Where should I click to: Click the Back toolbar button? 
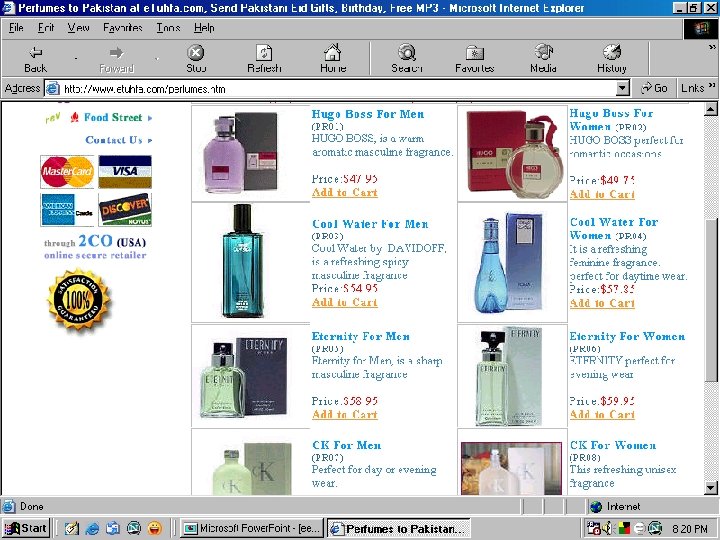pyautogui.click(x=35, y=59)
